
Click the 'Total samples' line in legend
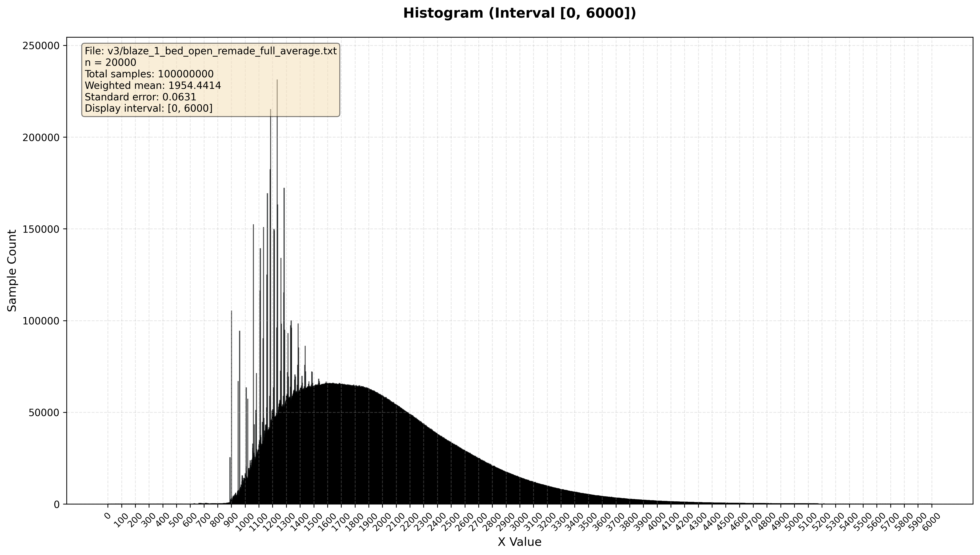pos(149,74)
